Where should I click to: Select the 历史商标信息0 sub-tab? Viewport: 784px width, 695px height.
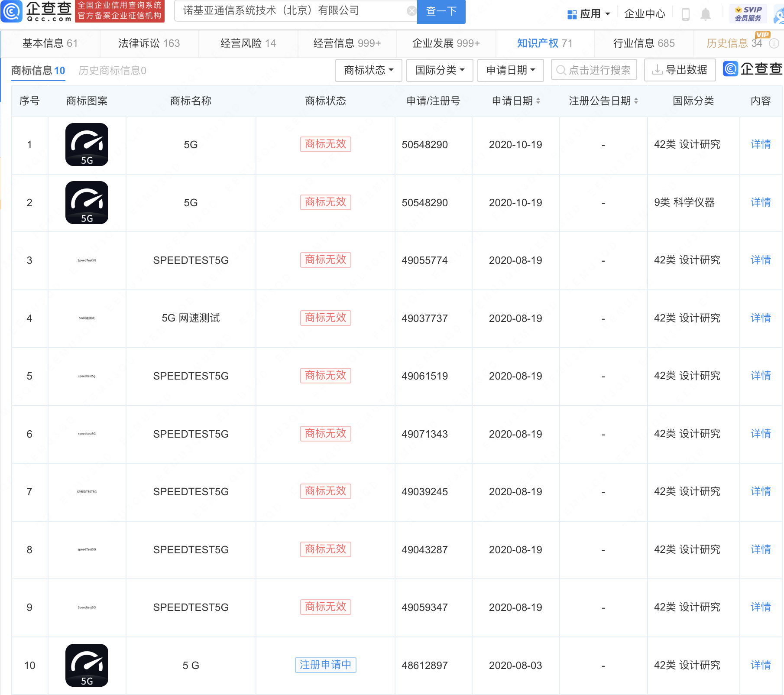pos(112,71)
